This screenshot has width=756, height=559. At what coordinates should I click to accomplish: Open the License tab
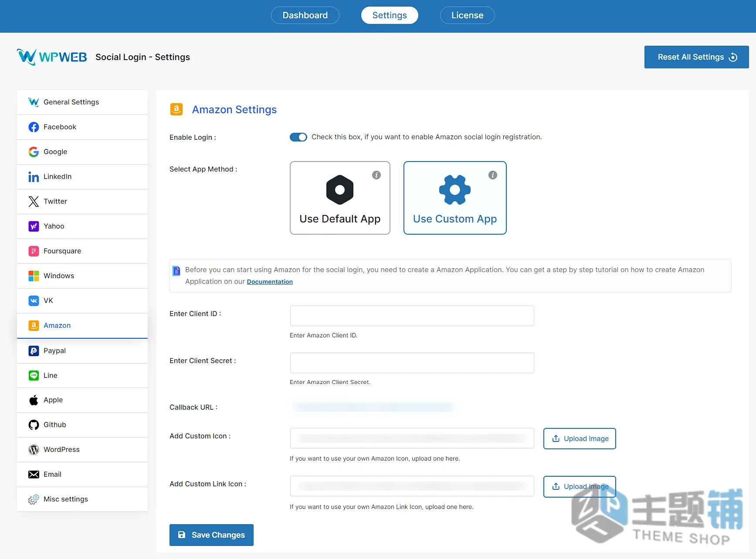click(x=467, y=15)
